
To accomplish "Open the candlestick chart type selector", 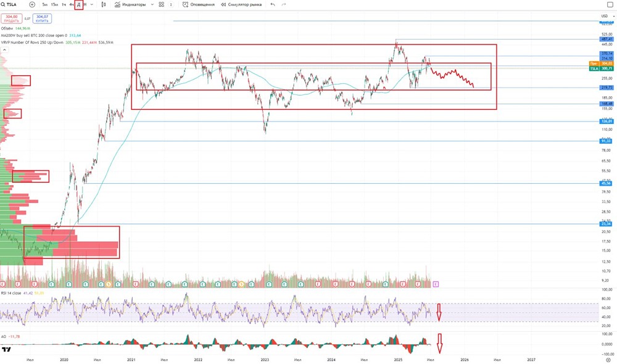I will 104,4.
